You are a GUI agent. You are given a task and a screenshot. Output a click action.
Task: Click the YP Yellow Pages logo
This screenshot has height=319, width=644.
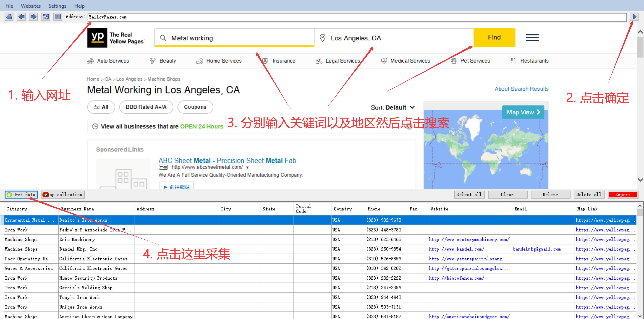point(116,38)
